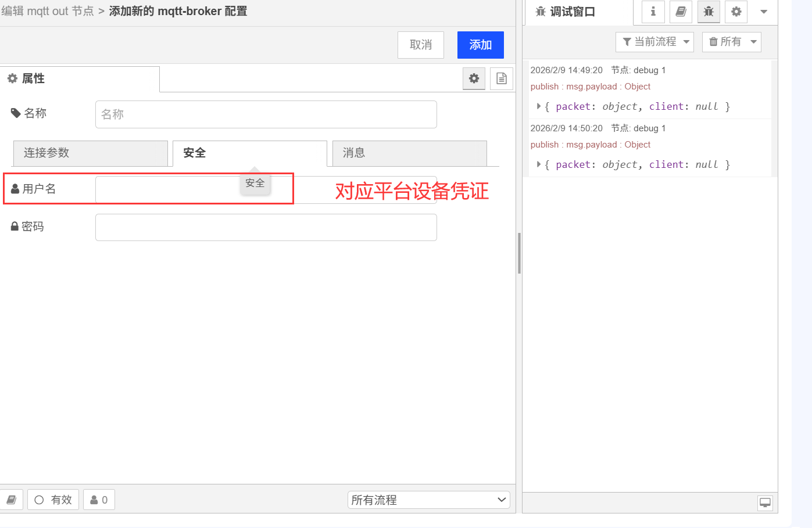812x528 pixels.
Task: Open the 当前流程 filter dropdown
Action: click(654, 42)
